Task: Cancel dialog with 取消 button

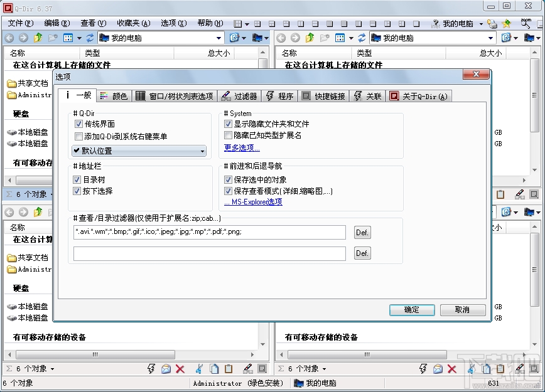Action: 463,310
